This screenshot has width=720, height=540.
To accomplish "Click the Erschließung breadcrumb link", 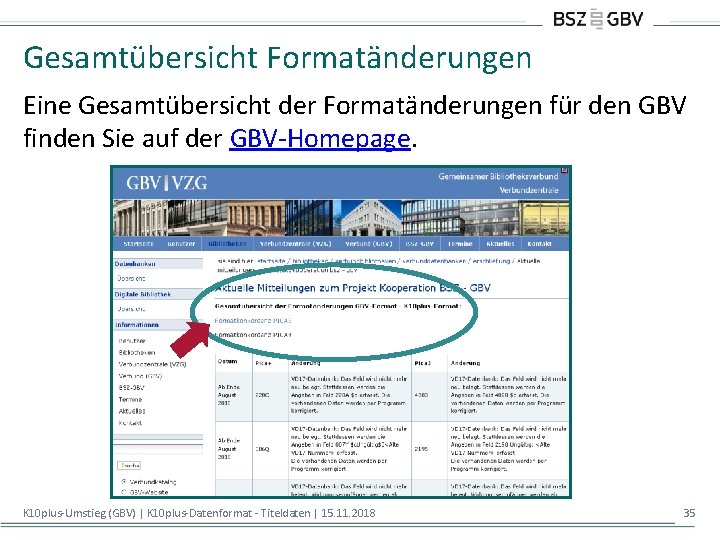I will (491, 261).
